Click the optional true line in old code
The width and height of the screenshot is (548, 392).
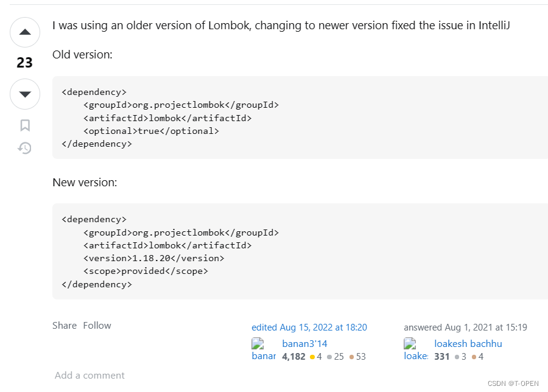point(151,131)
